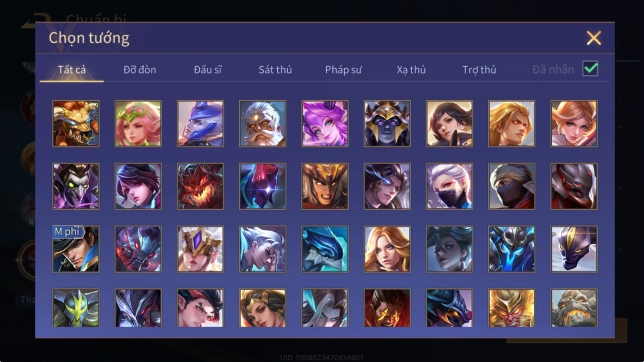The image size is (644, 362).
Task: Select the pink-haired elf girl with leaf crown
Action: point(138,124)
